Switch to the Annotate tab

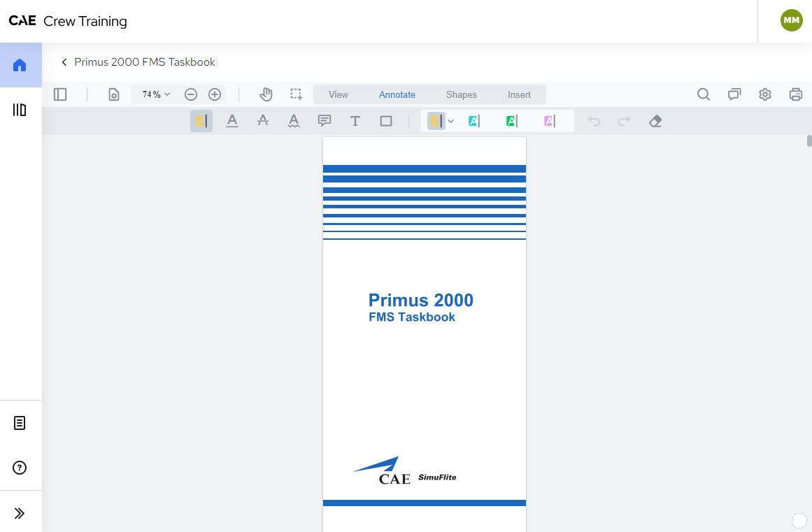click(x=397, y=94)
